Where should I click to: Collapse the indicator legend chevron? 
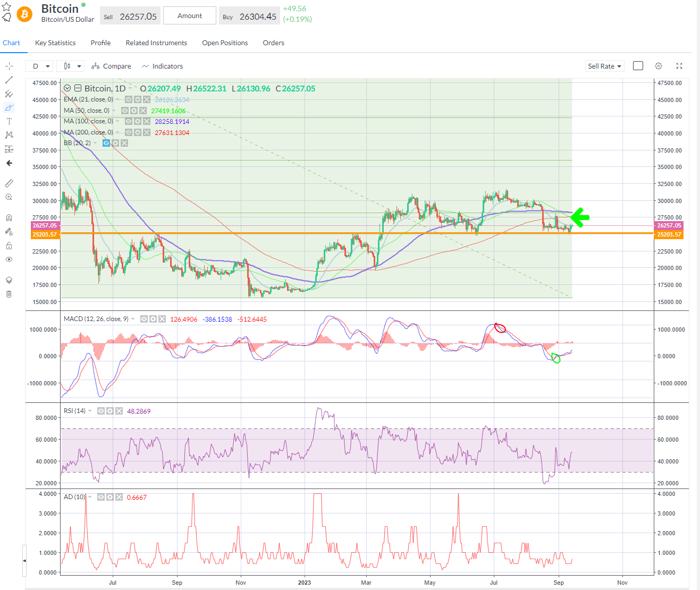(67, 88)
